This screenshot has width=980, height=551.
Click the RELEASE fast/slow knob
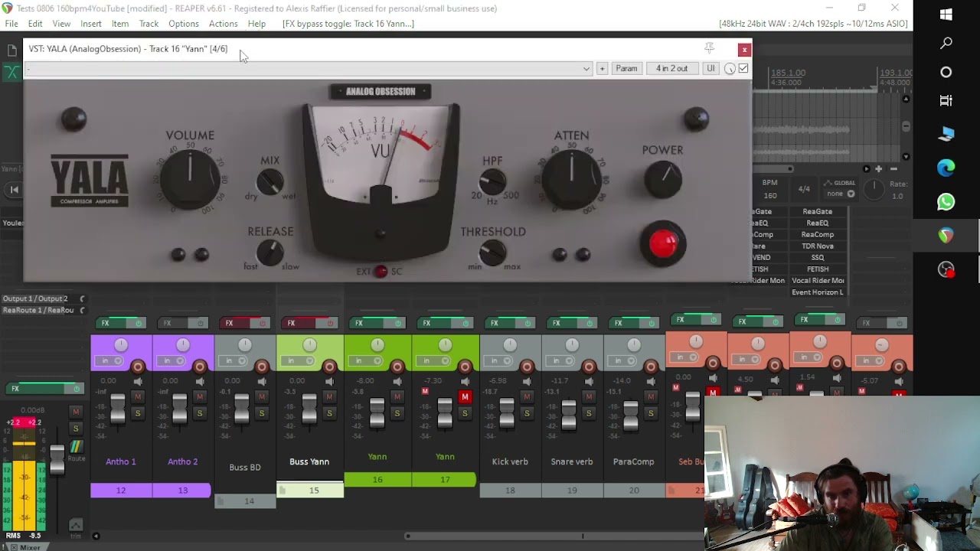[269, 253]
